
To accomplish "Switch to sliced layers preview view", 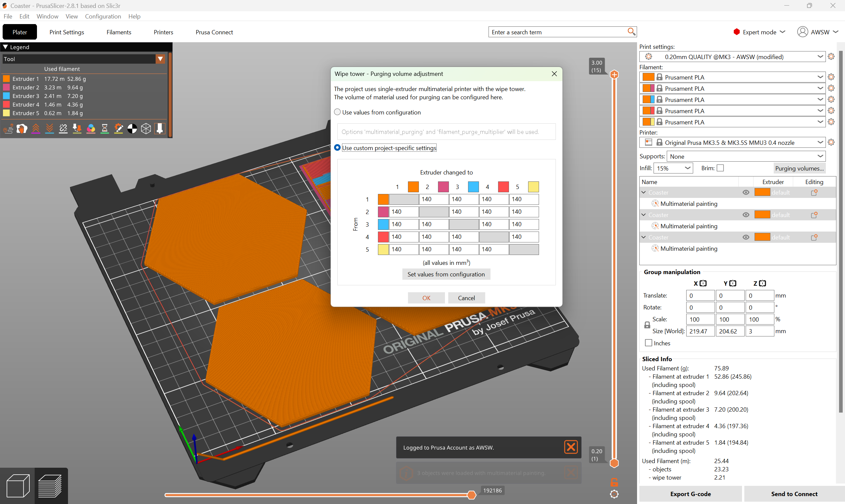I will 50,486.
